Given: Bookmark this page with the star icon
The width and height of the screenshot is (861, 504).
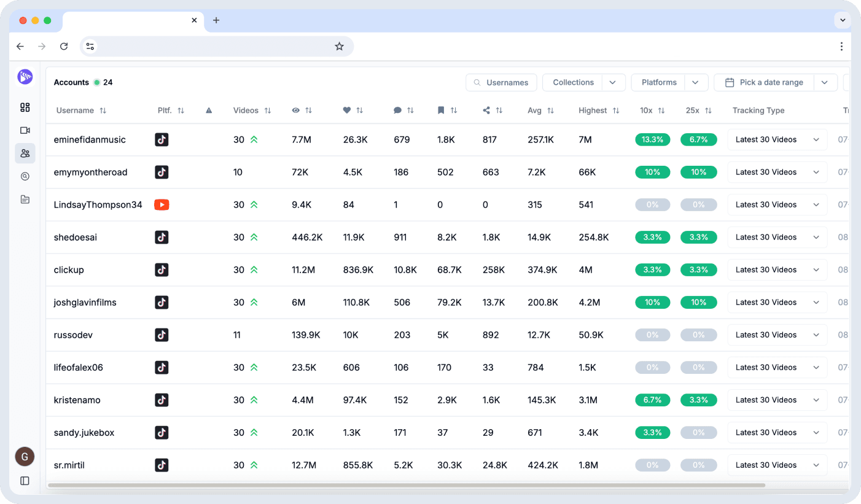Looking at the screenshot, I should coord(339,46).
